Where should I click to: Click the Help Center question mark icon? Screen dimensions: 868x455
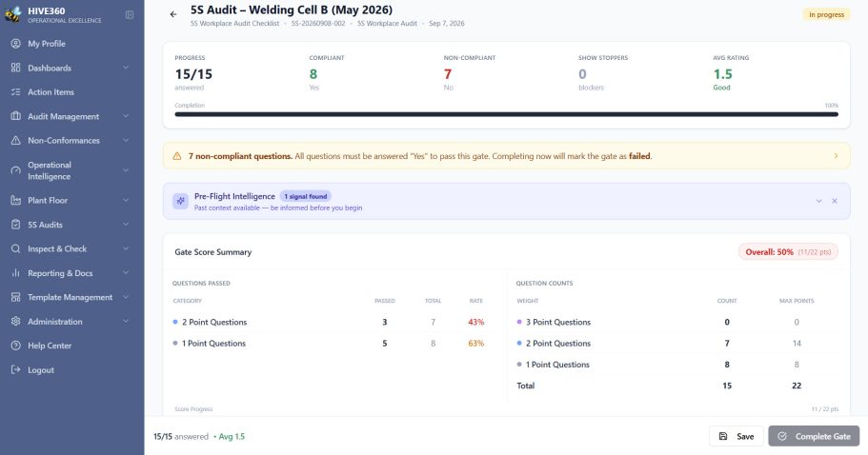point(15,346)
